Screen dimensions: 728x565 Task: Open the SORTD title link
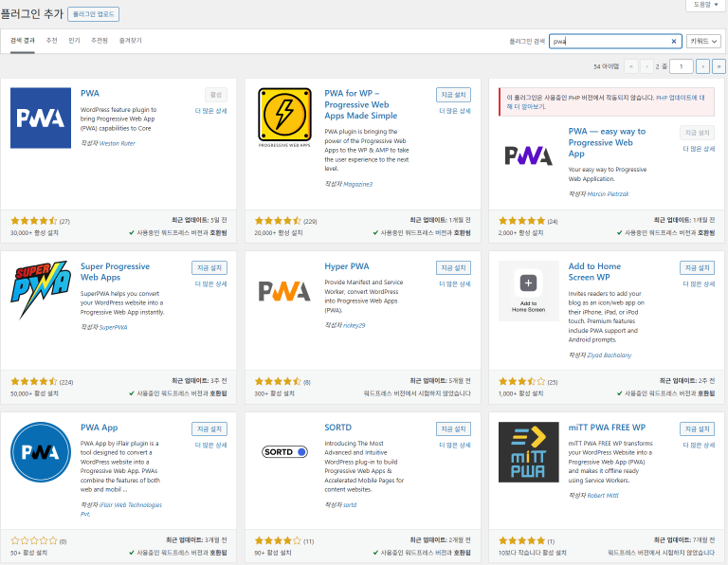338,428
